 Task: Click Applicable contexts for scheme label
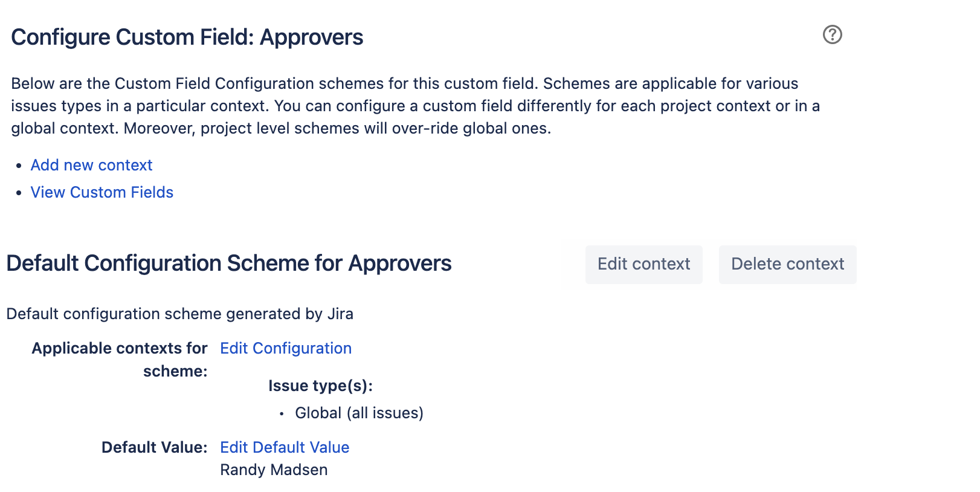click(x=120, y=360)
